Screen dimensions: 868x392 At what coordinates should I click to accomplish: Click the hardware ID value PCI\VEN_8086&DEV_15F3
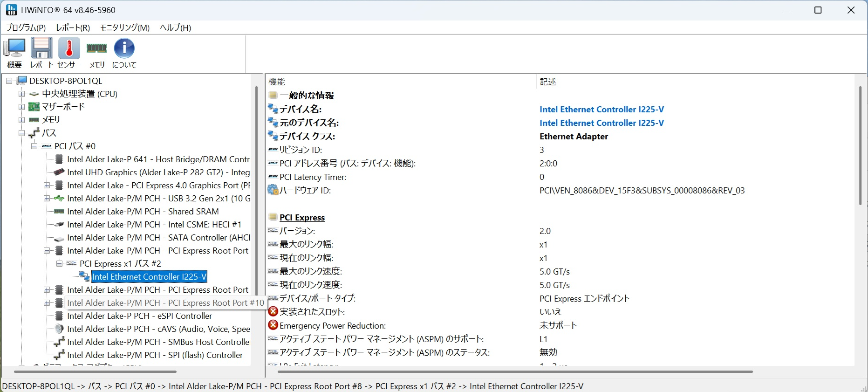[x=642, y=190]
